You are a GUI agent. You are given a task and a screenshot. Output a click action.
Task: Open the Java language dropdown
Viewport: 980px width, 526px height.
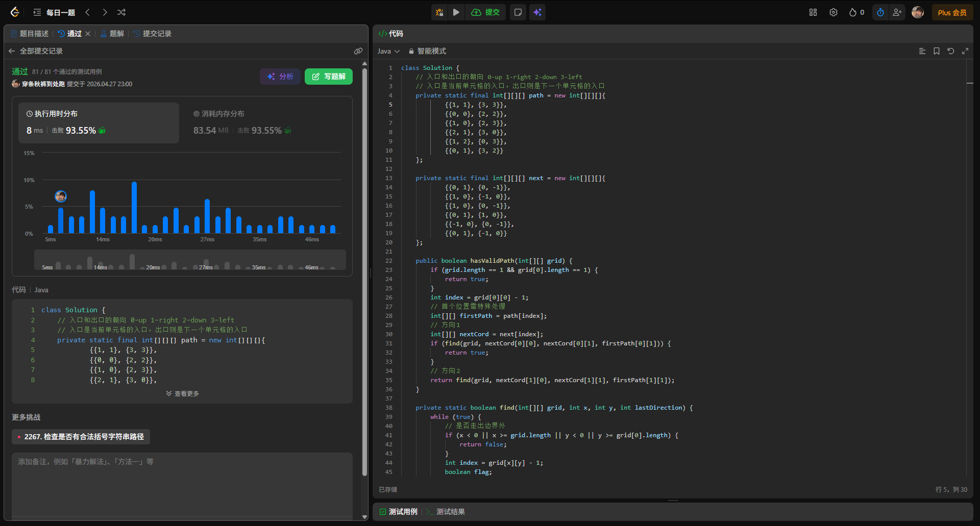[389, 51]
